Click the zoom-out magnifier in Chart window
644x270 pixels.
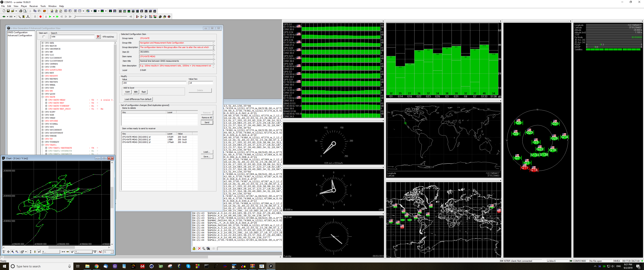click(17, 252)
